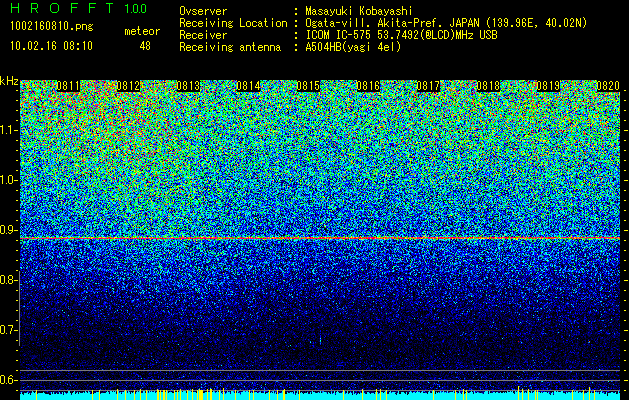Click the meteor label
This screenshot has height=400, width=629.
[x=142, y=31]
